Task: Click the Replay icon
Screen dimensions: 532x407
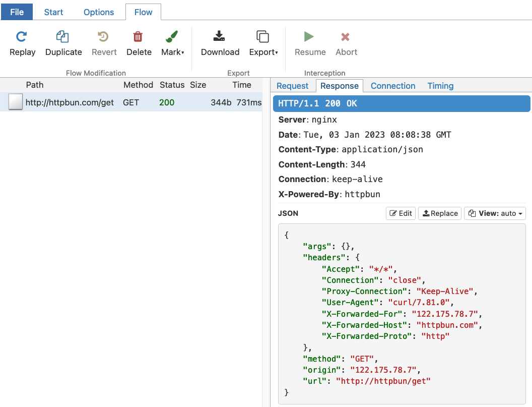Action: click(22, 37)
